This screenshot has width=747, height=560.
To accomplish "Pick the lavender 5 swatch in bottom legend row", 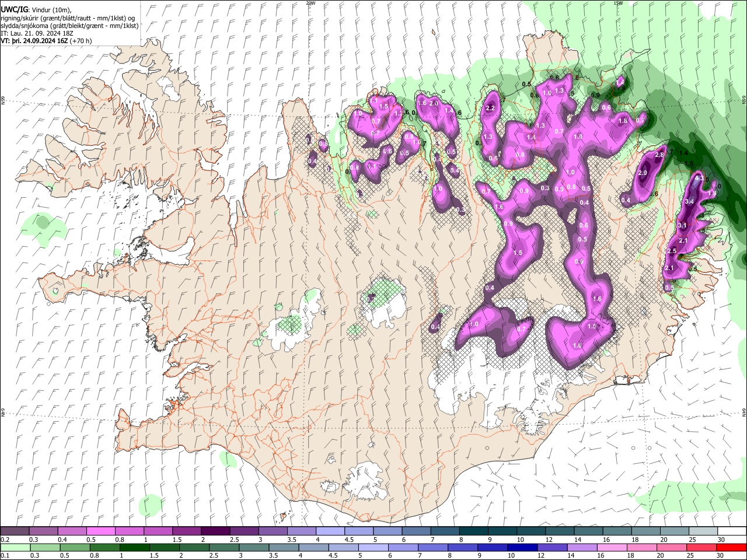I will coord(373,547).
